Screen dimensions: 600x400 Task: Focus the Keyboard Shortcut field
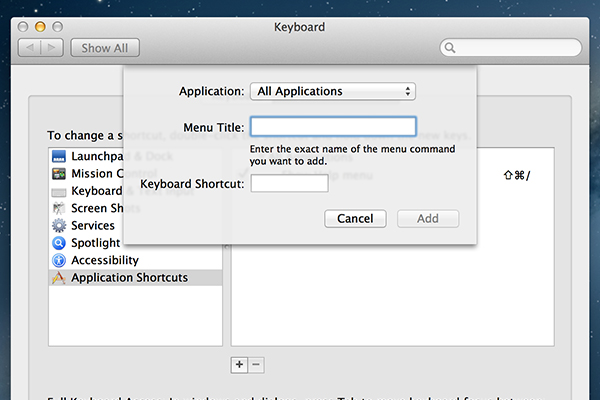(289, 183)
